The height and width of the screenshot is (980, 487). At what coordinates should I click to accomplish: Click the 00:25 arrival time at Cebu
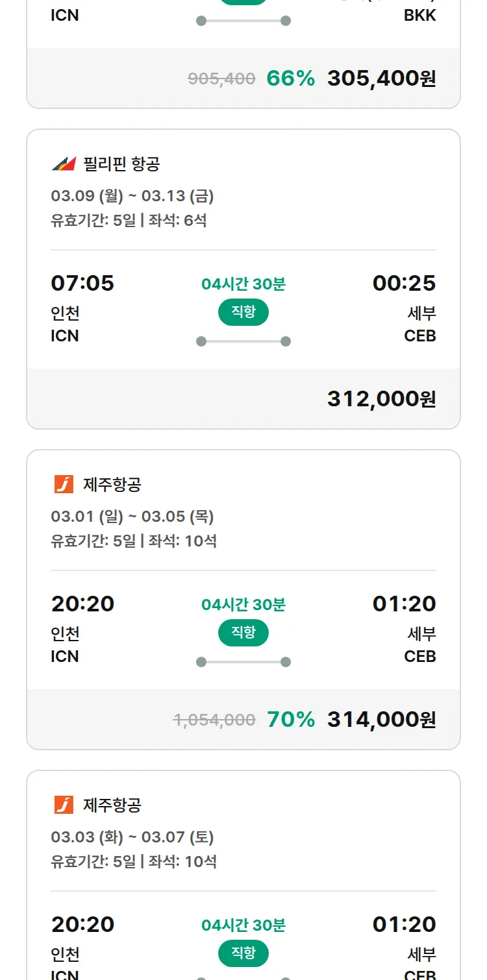tap(404, 283)
